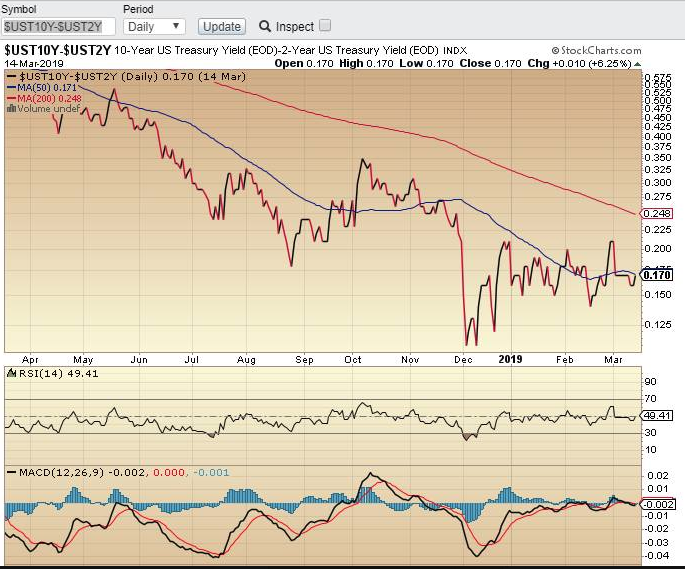Click the 0.125 y-axis label

[x=658, y=324]
